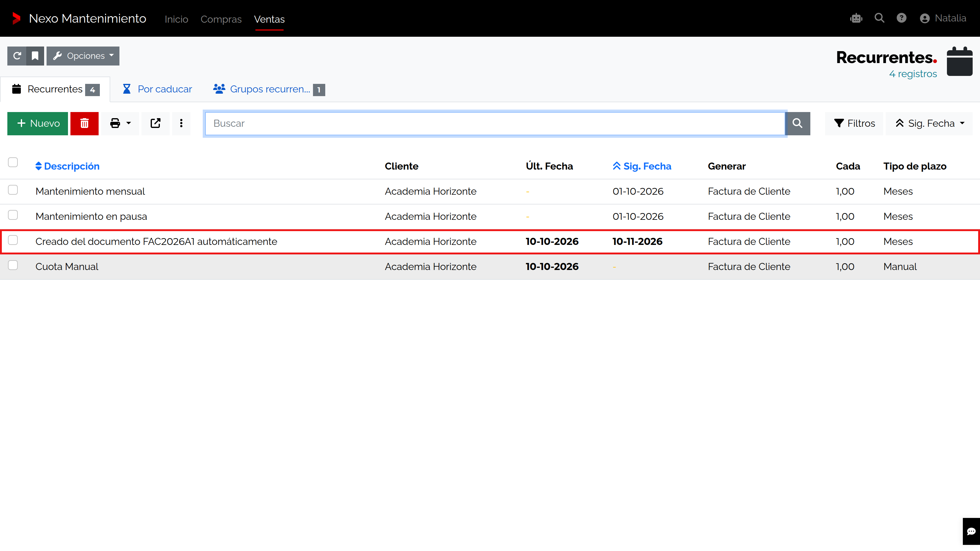Sort by the Sig. Fecha column header
The width and height of the screenshot is (980, 551).
[x=642, y=166]
